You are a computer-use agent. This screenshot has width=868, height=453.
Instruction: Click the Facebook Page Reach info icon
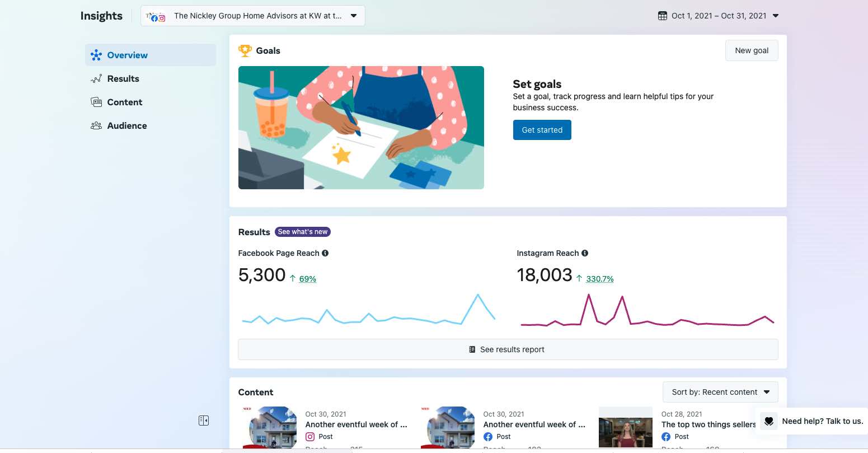325,253
